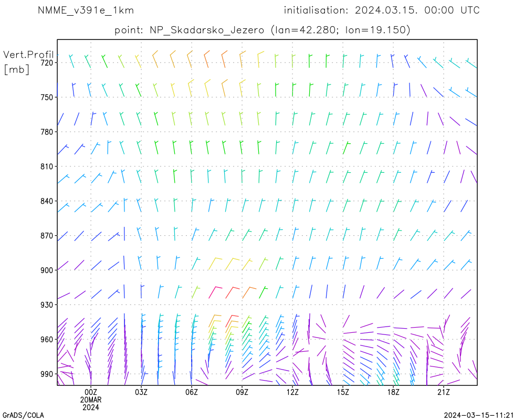Click the 720 pressure level label
The height and width of the screenshot is (420, 525).
click(x=47, y=62)
